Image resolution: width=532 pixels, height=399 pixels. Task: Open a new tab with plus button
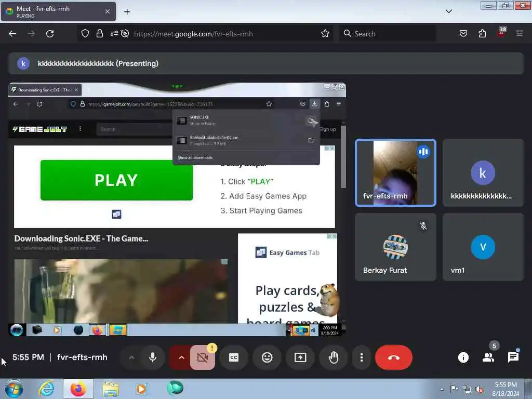127,12
